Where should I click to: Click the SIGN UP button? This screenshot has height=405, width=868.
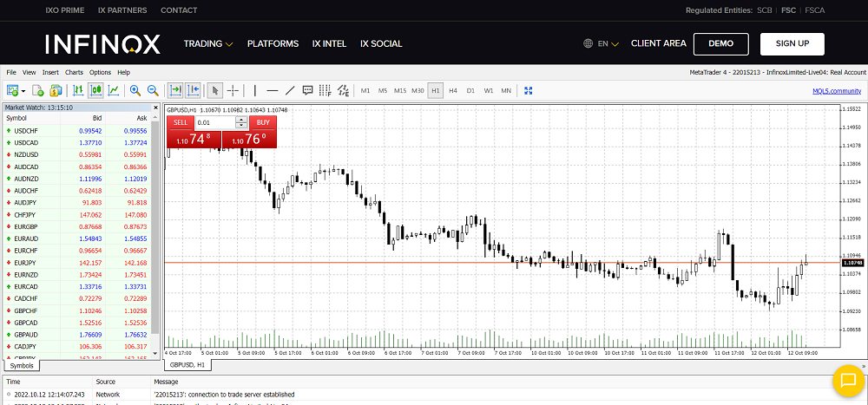792,43
